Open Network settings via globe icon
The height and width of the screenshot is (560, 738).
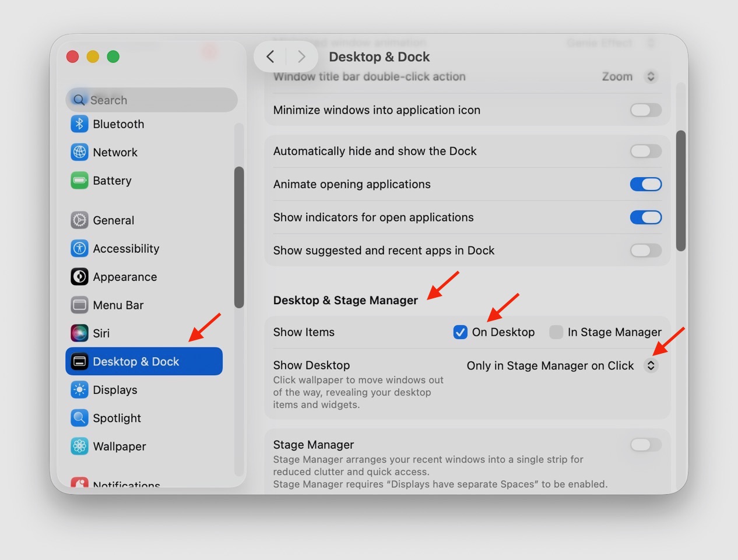(x=79, y=152)
